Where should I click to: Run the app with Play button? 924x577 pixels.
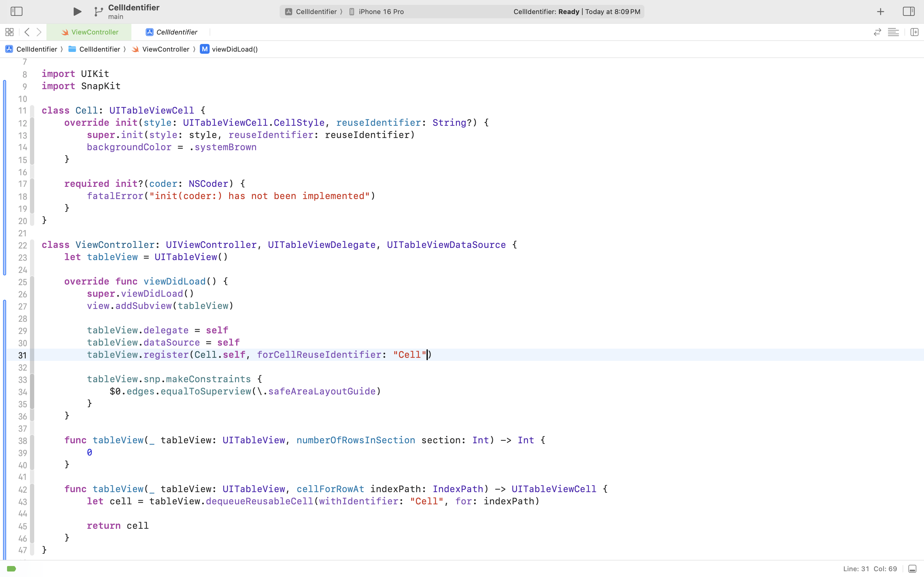[77, 12]
